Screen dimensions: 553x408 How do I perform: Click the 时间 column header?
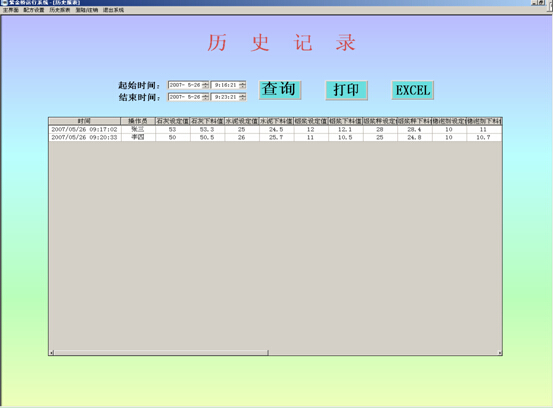[x=84, y=121]
